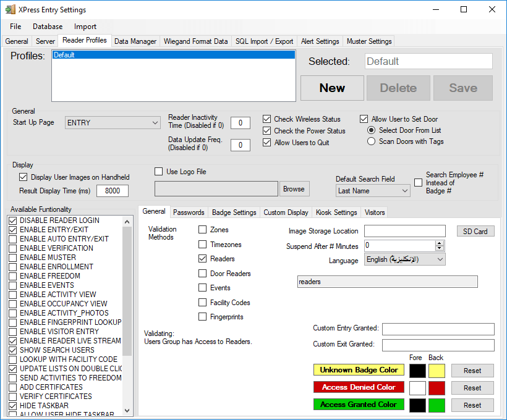This screenshot has width=507, height=420.
Task: Switch to the Passwords sub-tab
Action: 189,212
